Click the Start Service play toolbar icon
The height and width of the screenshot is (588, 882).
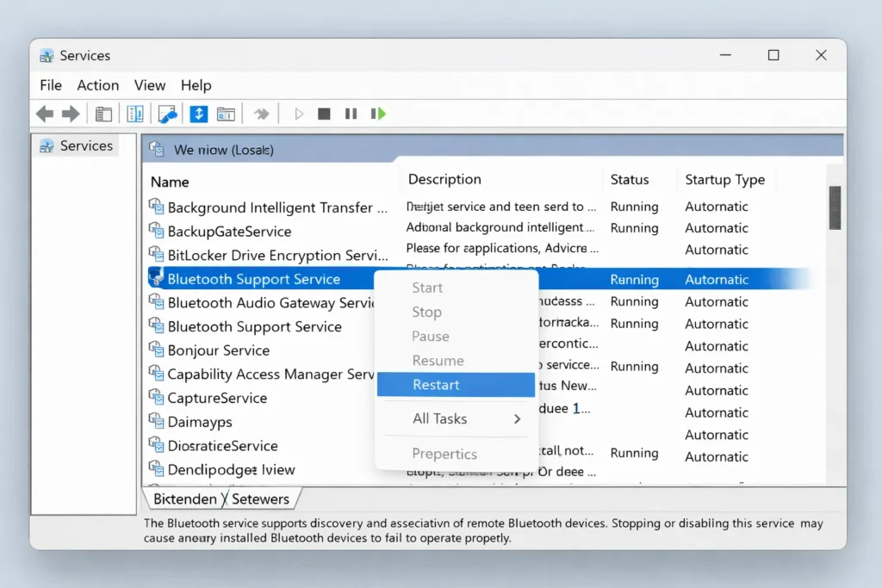point(299,114)
